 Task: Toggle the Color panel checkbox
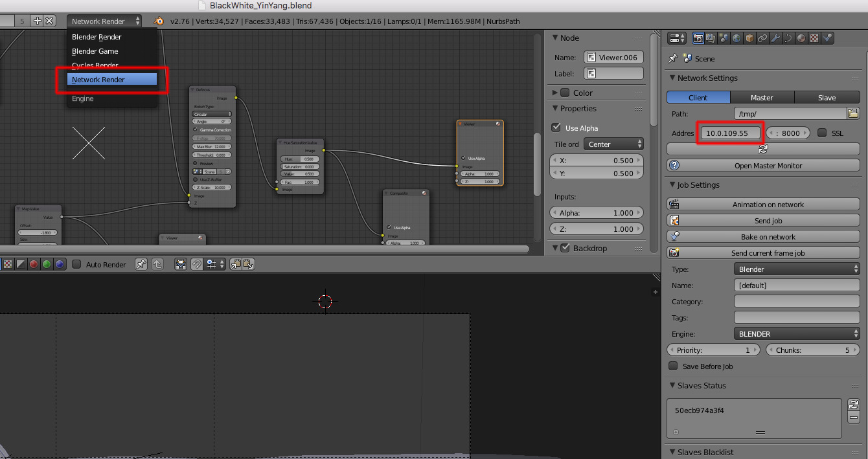coord(565,93)
